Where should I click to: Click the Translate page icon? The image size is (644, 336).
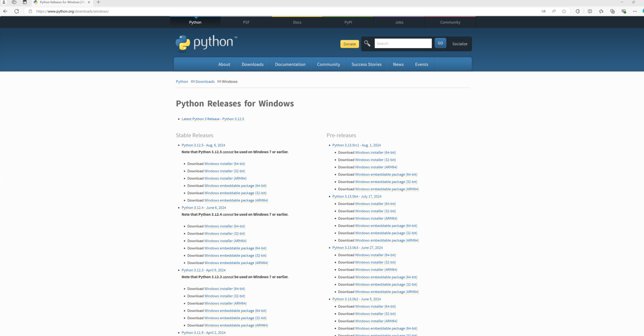click(543, 11)
